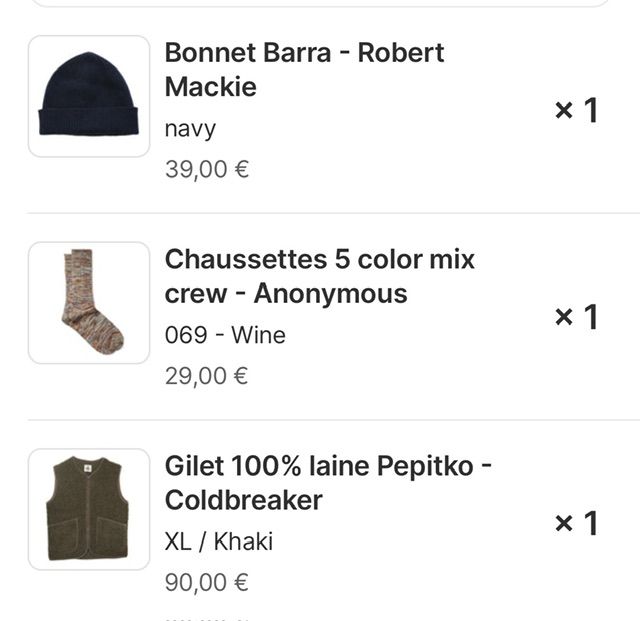The image size is (640, 621).
Task: Tap the ×1 quantity for the socks
Action: 576,317
